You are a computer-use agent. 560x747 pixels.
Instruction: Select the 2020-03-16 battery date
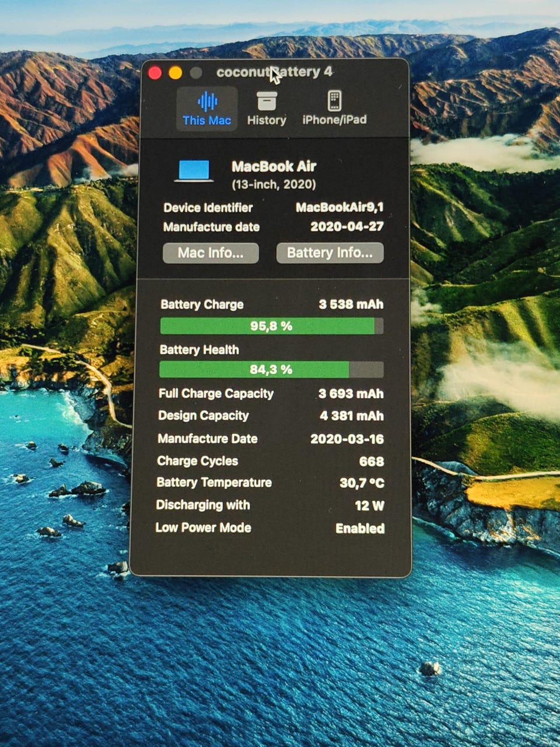pos(347,439)
